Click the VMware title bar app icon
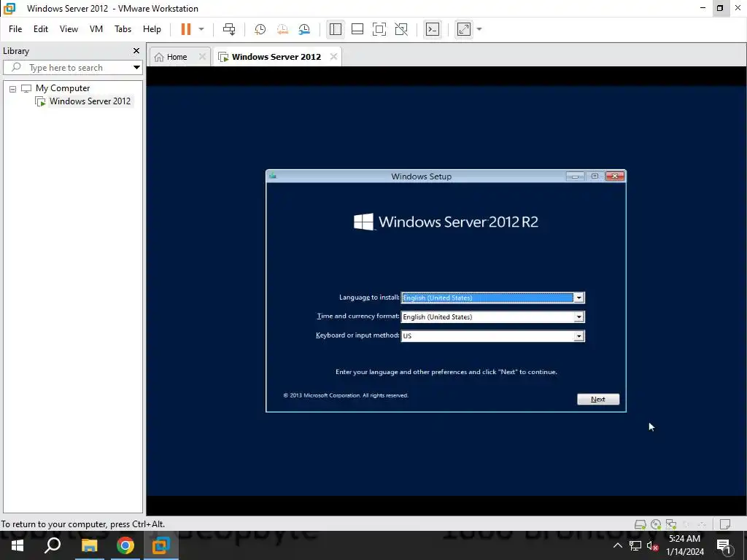The width and height of the screenshot is (747, 560). coord(9,8)
